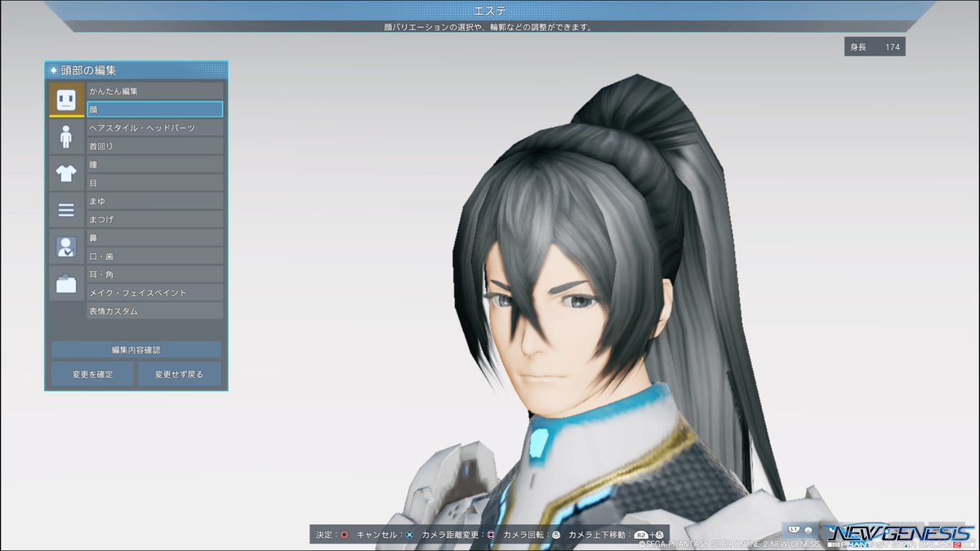
Task: Click the カメラ距離変更 square button hint
Action: (x=491, y=535)
